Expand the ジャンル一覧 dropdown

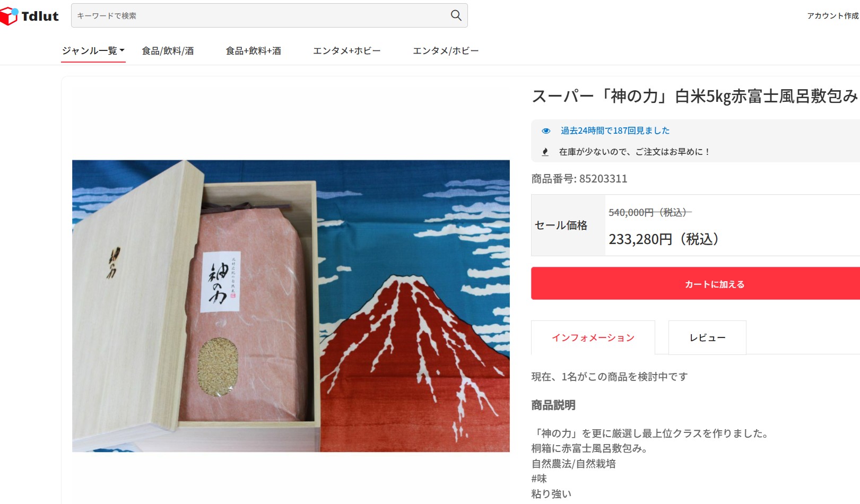point(93,51)
